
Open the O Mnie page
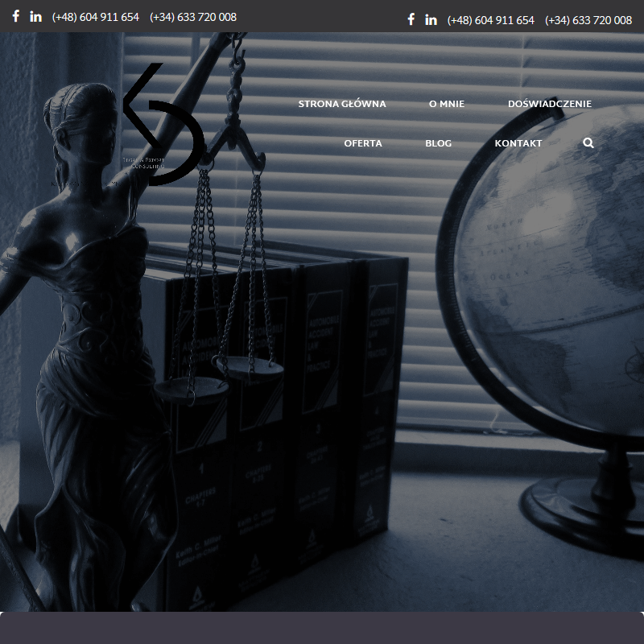coord(447,104)
